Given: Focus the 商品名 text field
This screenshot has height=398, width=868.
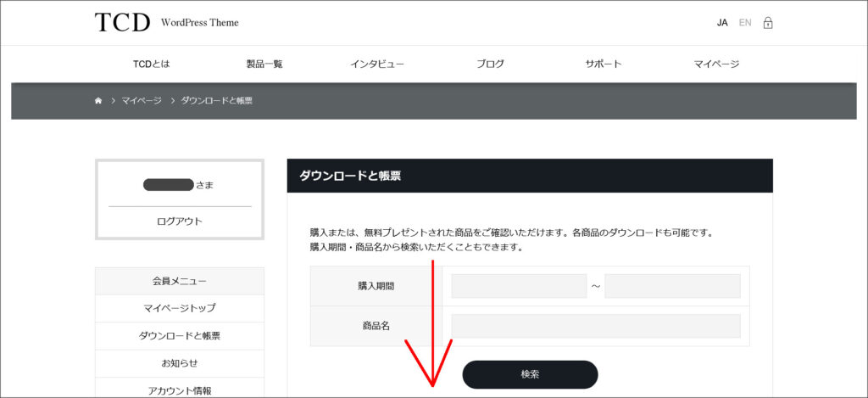Looking at the screenshot, I should click(596, 326).
